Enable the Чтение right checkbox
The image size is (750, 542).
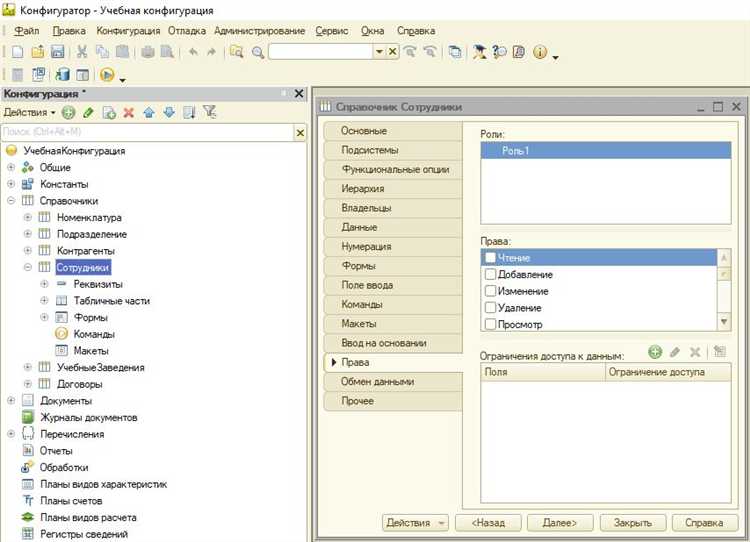[490, 258]
